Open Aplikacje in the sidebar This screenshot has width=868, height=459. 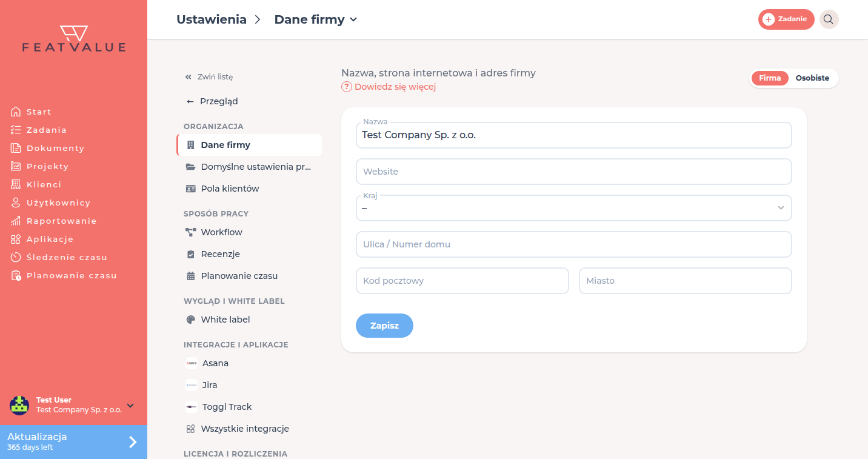[x=42, y=239]
